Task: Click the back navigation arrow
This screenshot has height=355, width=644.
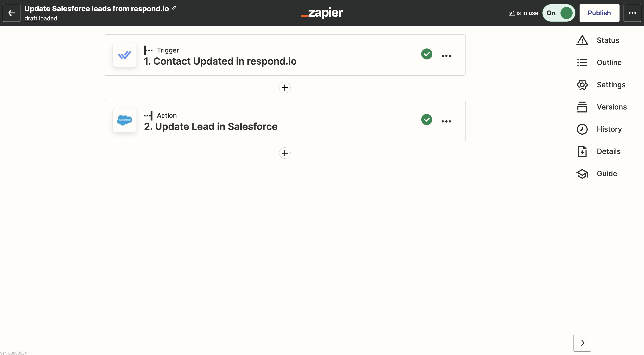Action: (x=11, y=13)
